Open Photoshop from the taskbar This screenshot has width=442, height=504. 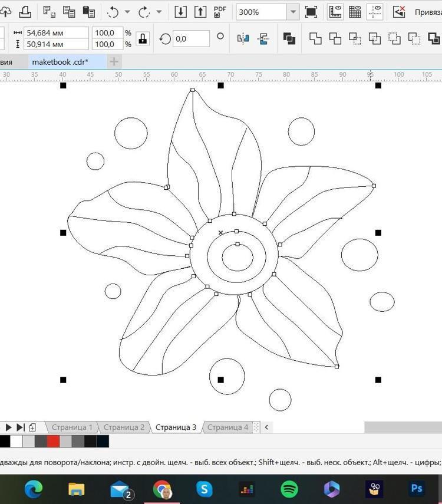417,489
